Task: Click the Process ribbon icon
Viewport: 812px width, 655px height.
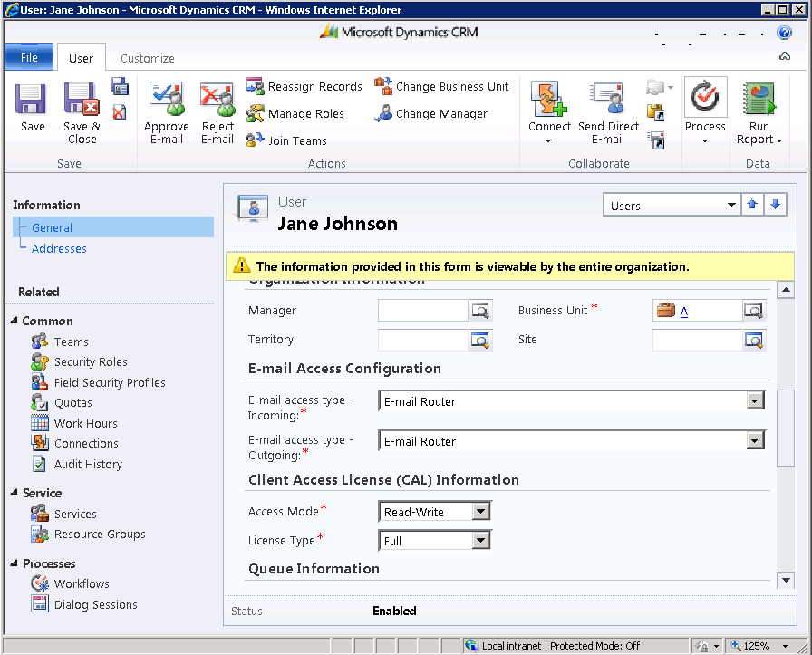Action: [705, 97]
